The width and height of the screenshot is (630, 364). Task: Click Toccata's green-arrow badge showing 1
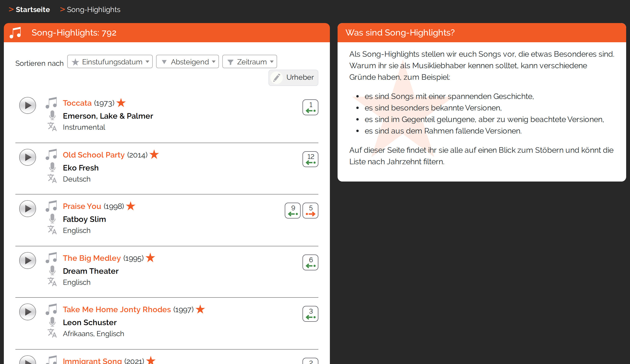coord(310,108)
